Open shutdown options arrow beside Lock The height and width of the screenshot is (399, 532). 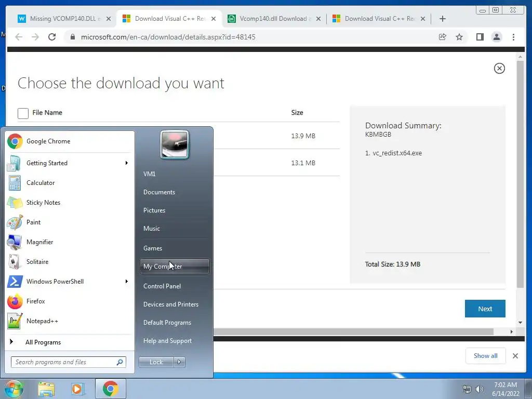(x=179, y=362)
